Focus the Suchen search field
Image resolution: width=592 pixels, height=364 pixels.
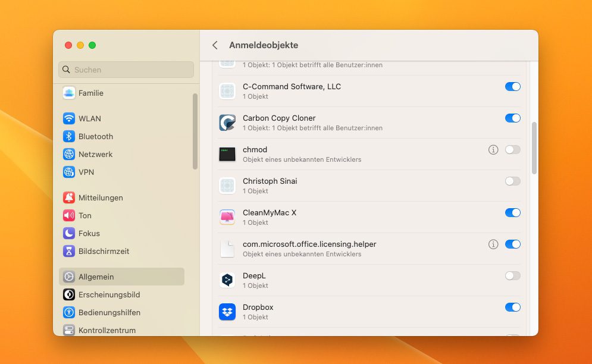pyautogui.click(x=126, y=70)
